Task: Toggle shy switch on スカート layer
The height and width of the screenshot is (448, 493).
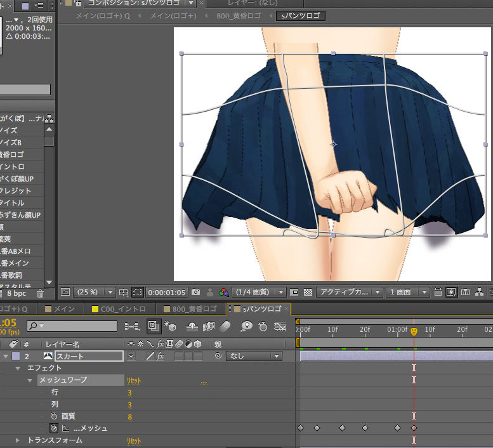Action: (x=131, y=356)
